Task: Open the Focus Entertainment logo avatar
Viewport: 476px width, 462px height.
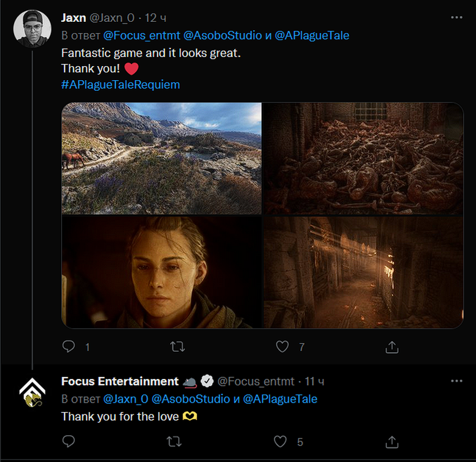Action: 32,393
